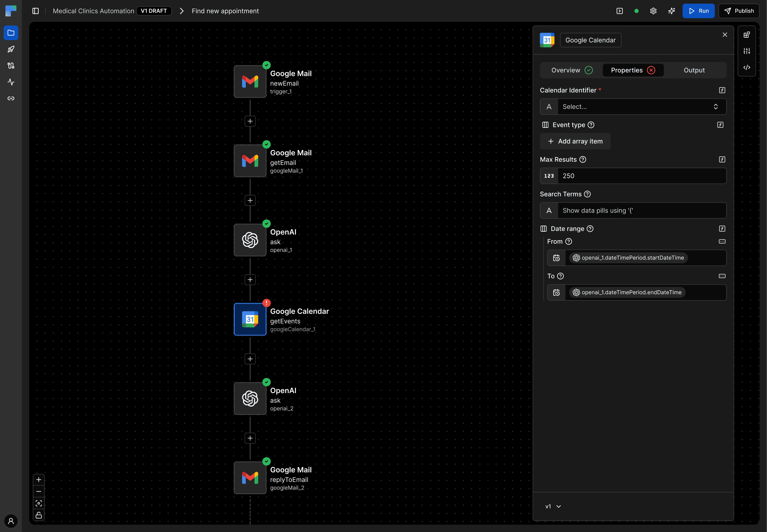
Task: Toggle function mode for Calendar Identifier
Action: tap(722, 90)
